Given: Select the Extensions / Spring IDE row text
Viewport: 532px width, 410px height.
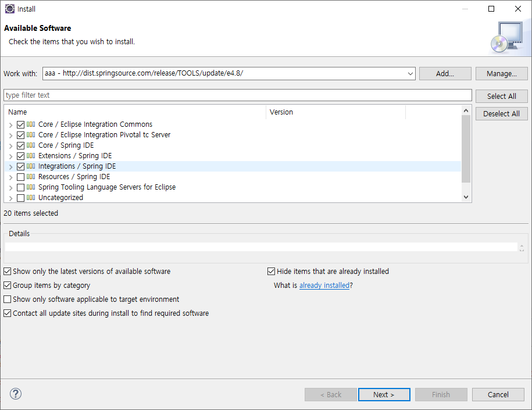Looking at the screenshot, I should [75, 156].
